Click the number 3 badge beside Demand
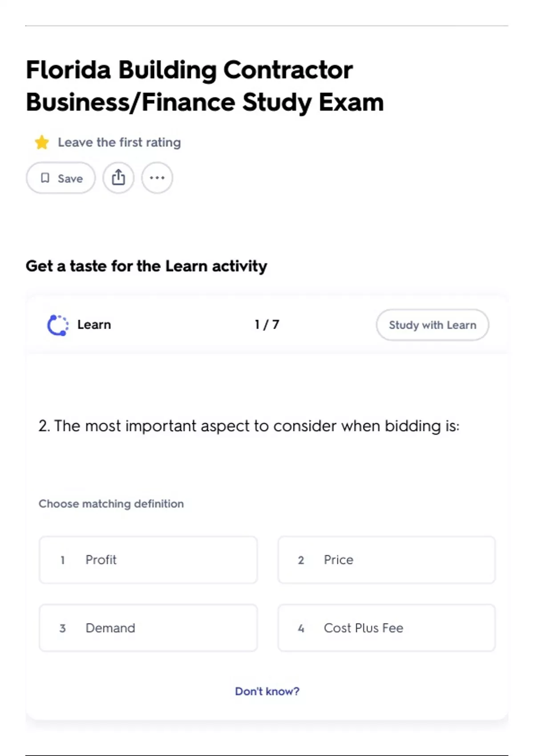Screen dimensions: 534x756 click(x=63, y=628)
